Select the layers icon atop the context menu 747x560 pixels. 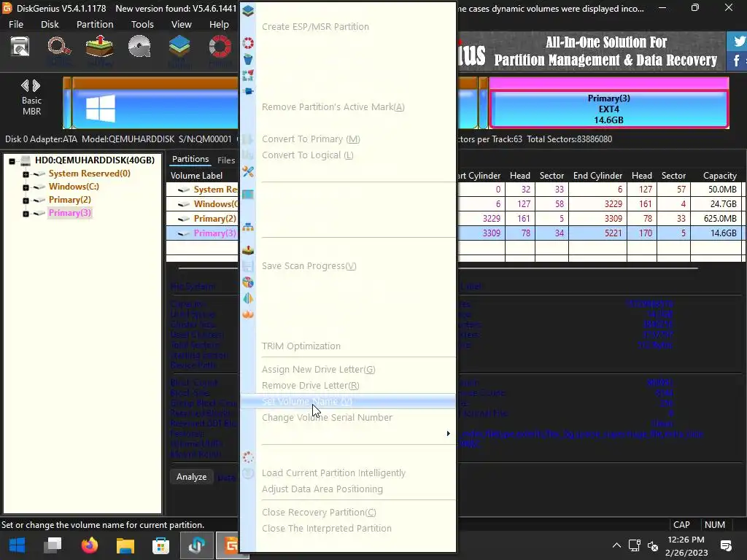click(x=248, y=10)
